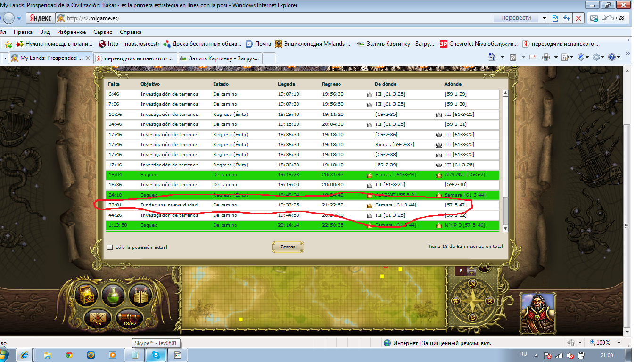Click the Cerrar button

pos(288,247)
